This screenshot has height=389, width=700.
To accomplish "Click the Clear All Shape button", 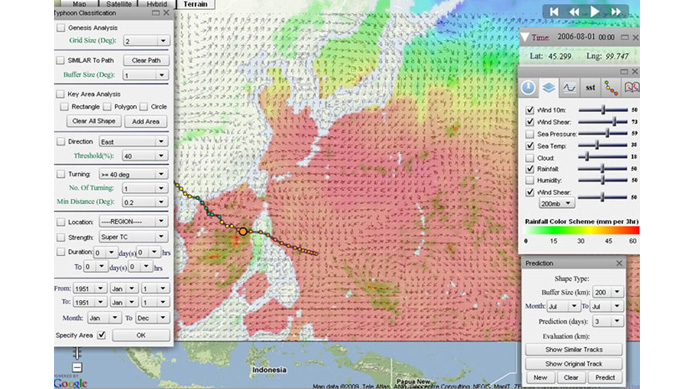I will [94, 121].
